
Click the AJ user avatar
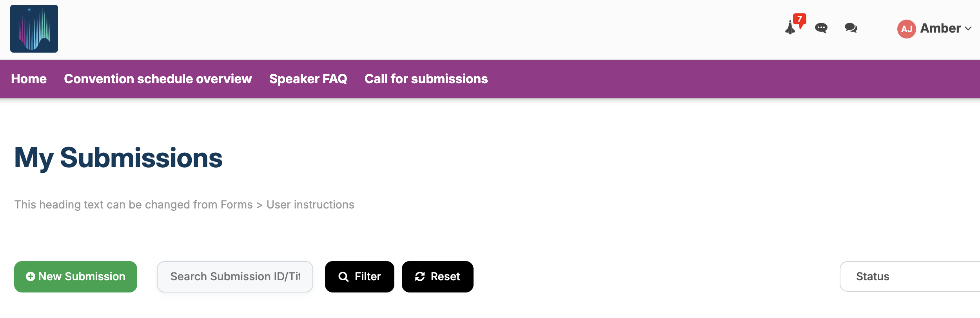coord(906,29)
